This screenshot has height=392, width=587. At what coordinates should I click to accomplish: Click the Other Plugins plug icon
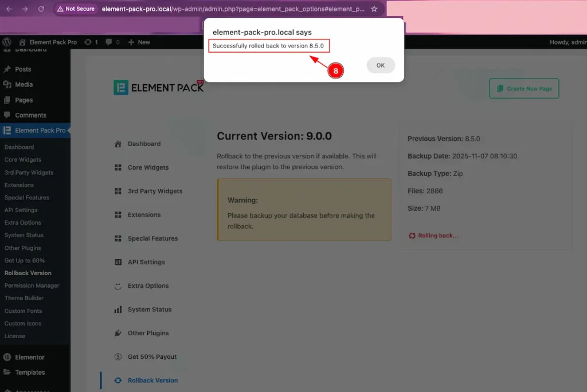tap(118, 333)
